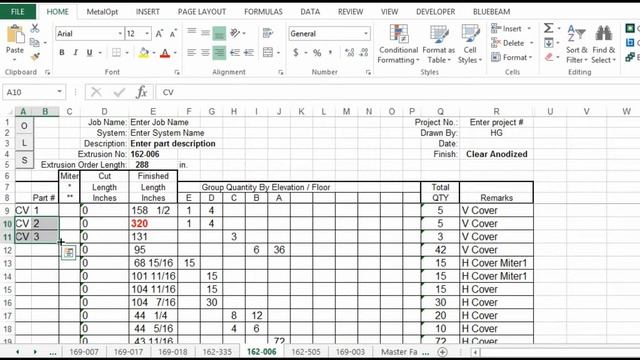Click Increase Decimal icon
The height and width of the screenshot is (360, 640).
349,53
